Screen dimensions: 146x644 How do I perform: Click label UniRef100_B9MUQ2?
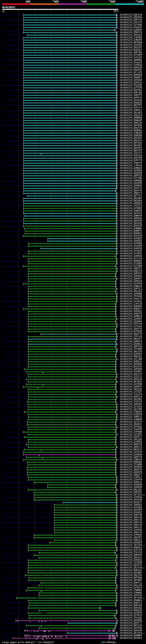(x=131, y=261)
